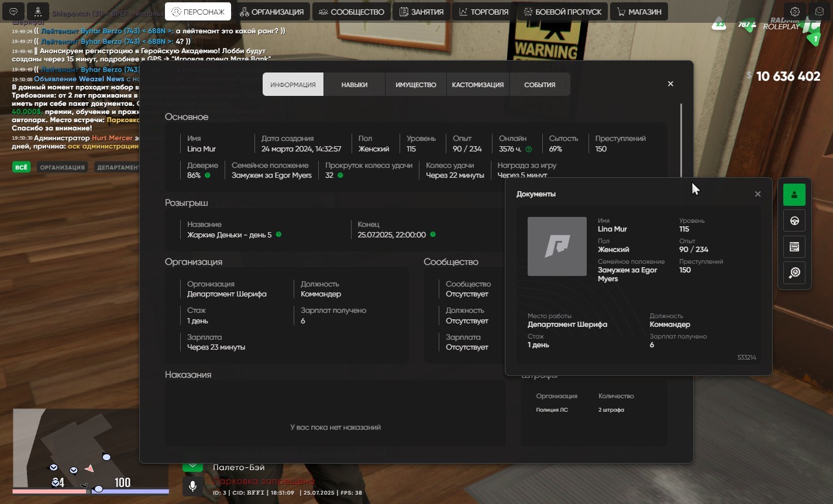Viewport: 833px width, 504px height.
Task: Click the pink health bar under the minimap
Action: 49,491
